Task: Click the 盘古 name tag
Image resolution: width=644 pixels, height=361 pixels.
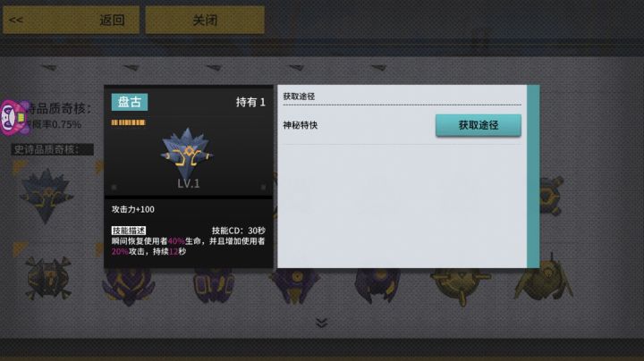Action: coord(130,102)
